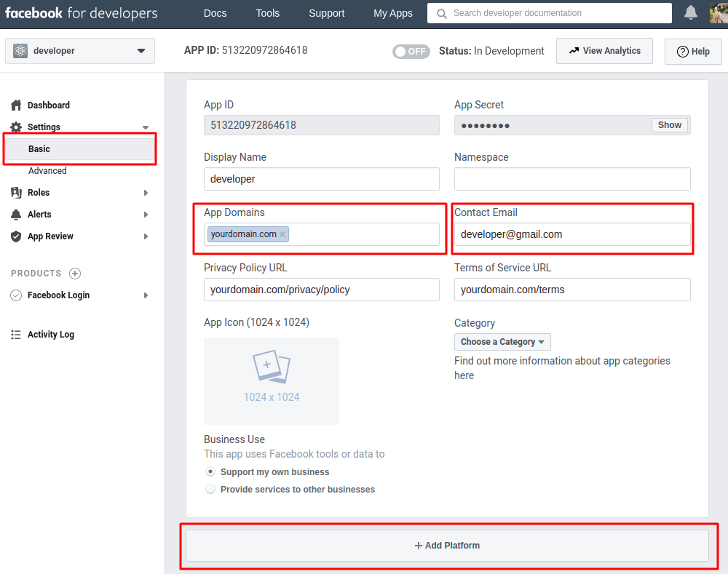The image size is (728, 574).
Task: Click the Dashboard house icon
Action: coord(16,105)
